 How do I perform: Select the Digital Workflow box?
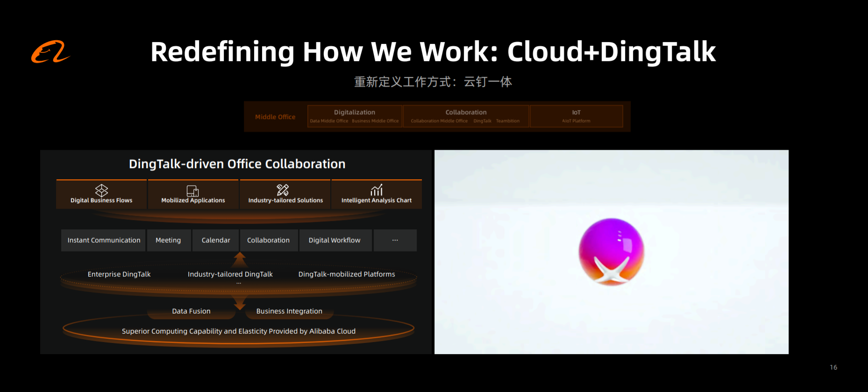[335, 240]
